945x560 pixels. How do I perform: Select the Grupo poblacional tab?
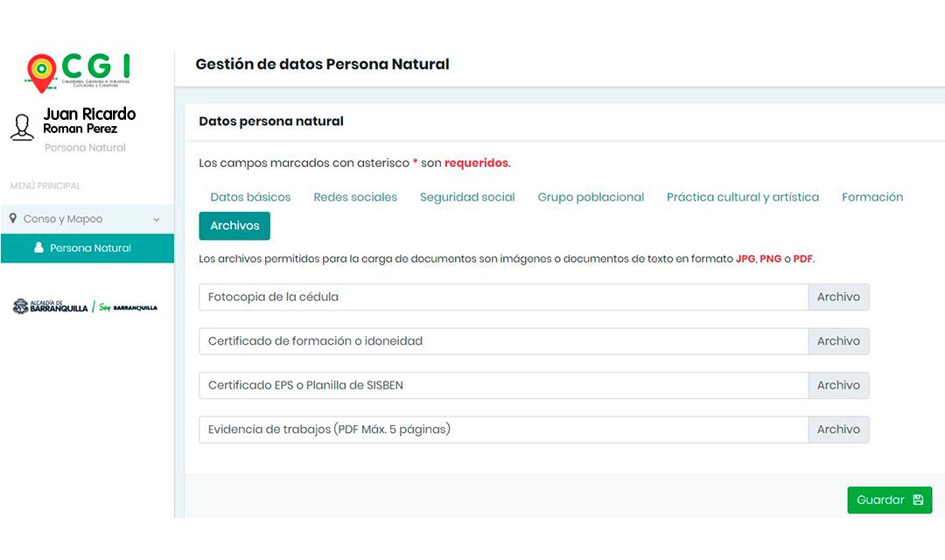tap(591, 197)
